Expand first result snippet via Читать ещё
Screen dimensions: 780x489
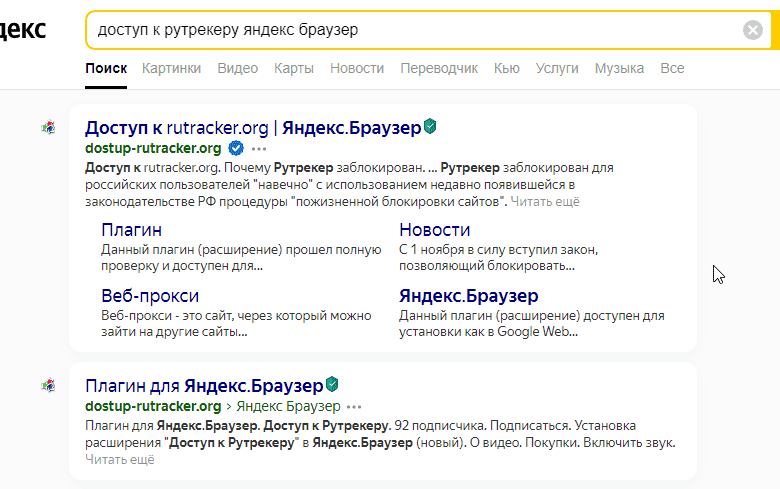[545, 202]
